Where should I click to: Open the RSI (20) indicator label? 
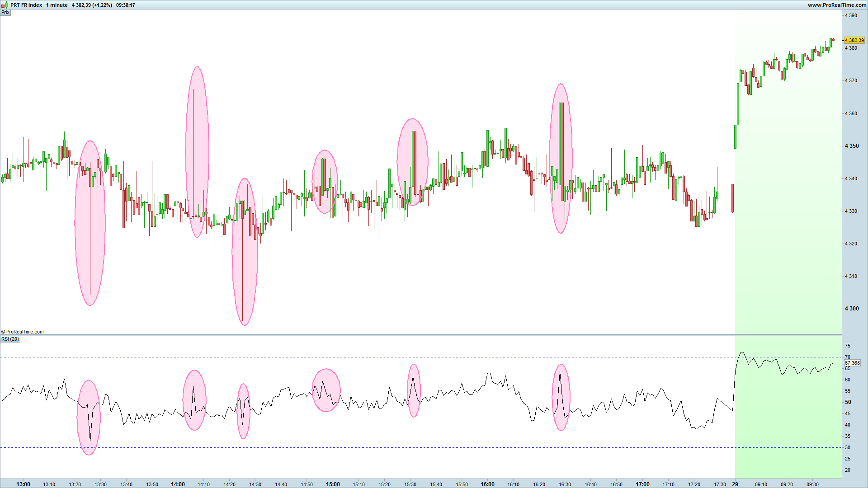click(10, 339)
